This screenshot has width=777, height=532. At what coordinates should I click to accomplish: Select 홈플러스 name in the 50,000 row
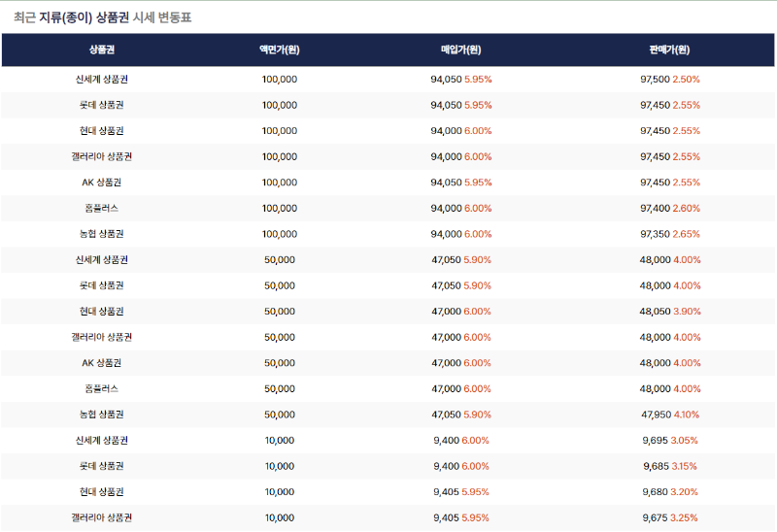102,388
